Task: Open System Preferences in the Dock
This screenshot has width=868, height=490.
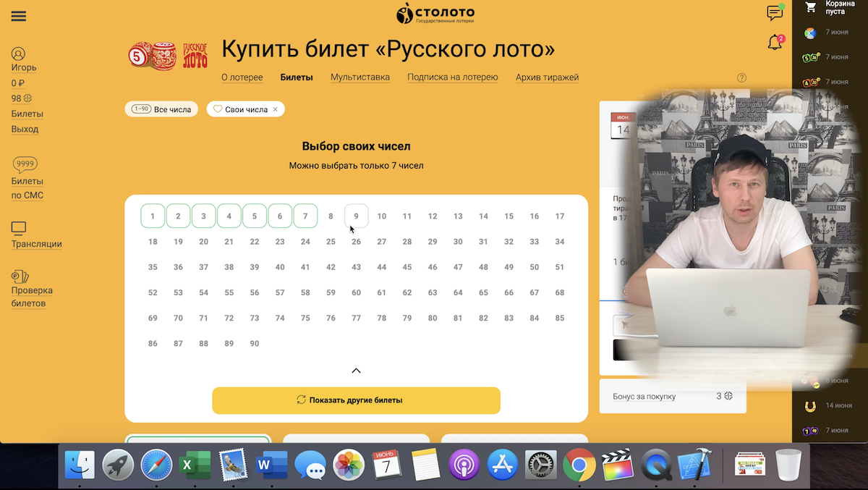Action: coord(540,464)
